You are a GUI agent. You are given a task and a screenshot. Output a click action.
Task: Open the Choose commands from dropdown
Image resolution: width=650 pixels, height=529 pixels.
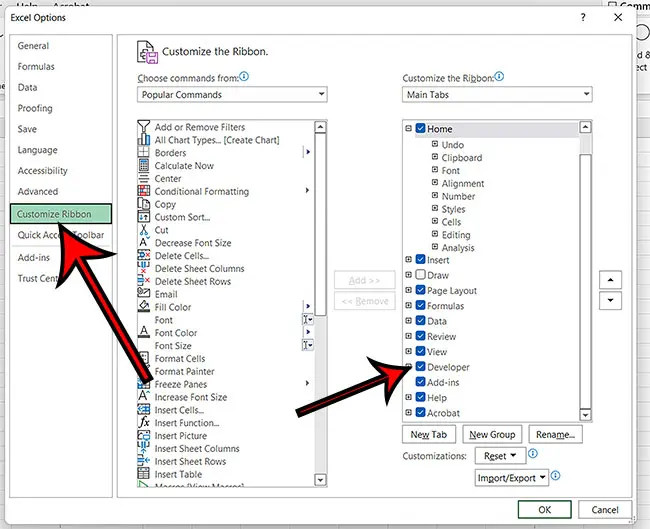click(x=233, y=95)
